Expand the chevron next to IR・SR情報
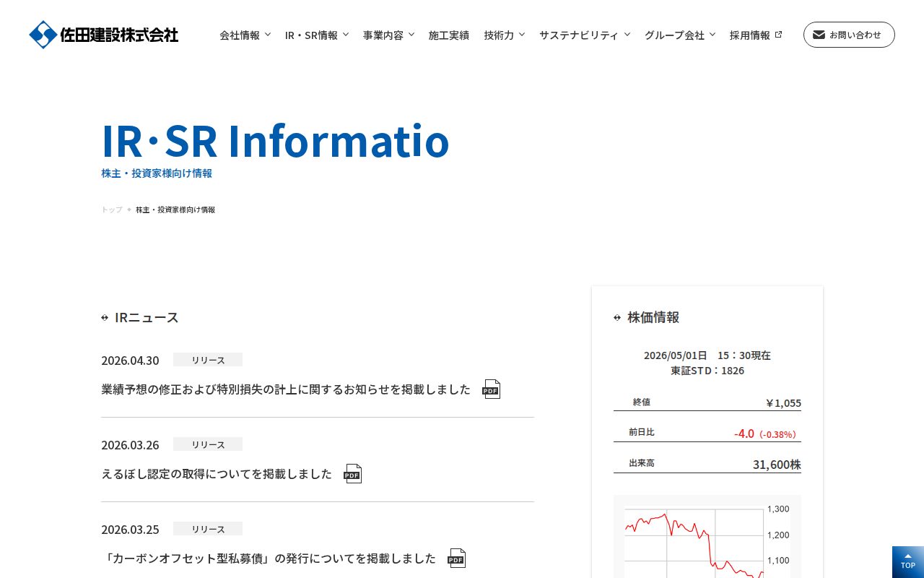Screen dimensions: 924x578 point(346,34)
